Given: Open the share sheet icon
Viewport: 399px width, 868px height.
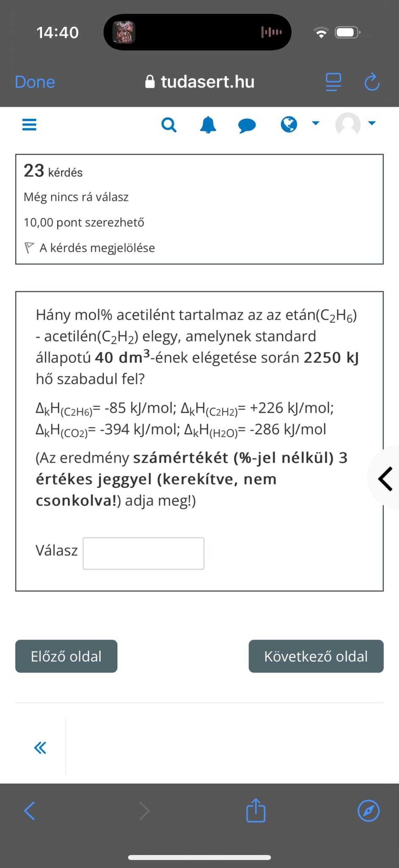Looking at the screenshot, I should 256,810.
